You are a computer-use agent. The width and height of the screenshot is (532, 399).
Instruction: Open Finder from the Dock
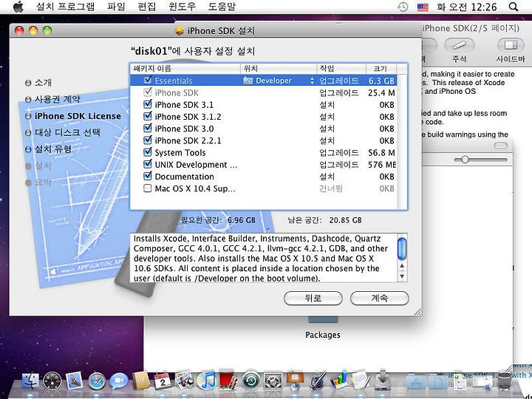(x=30, y=381)
